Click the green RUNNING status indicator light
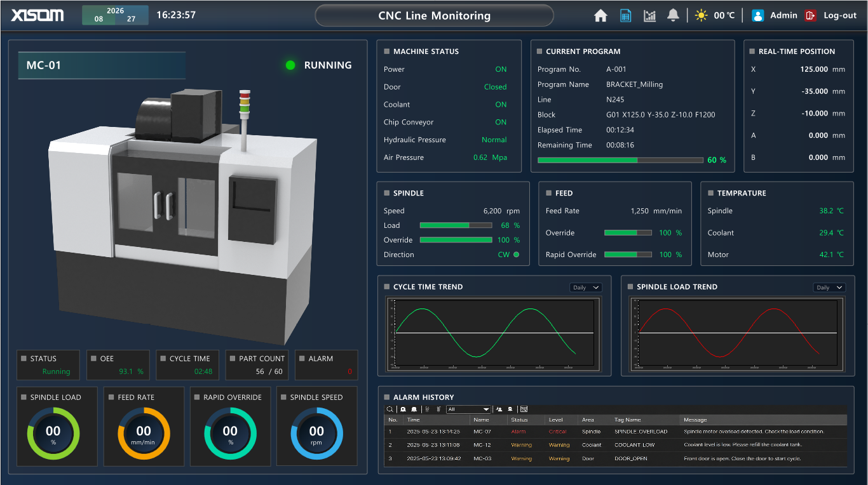 [x=290, y=65]
